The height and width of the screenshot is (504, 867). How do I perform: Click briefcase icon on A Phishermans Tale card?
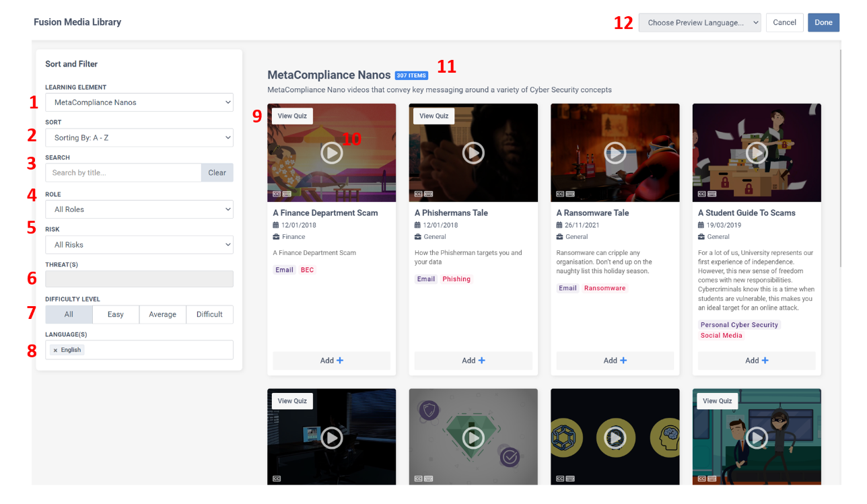418,237
